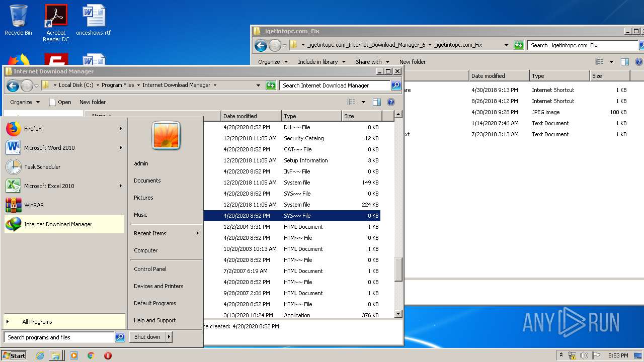This screenshot has height=362, width=644.
Task: Select the highlighted SYS~~ File row
Action: pos(292,216)
